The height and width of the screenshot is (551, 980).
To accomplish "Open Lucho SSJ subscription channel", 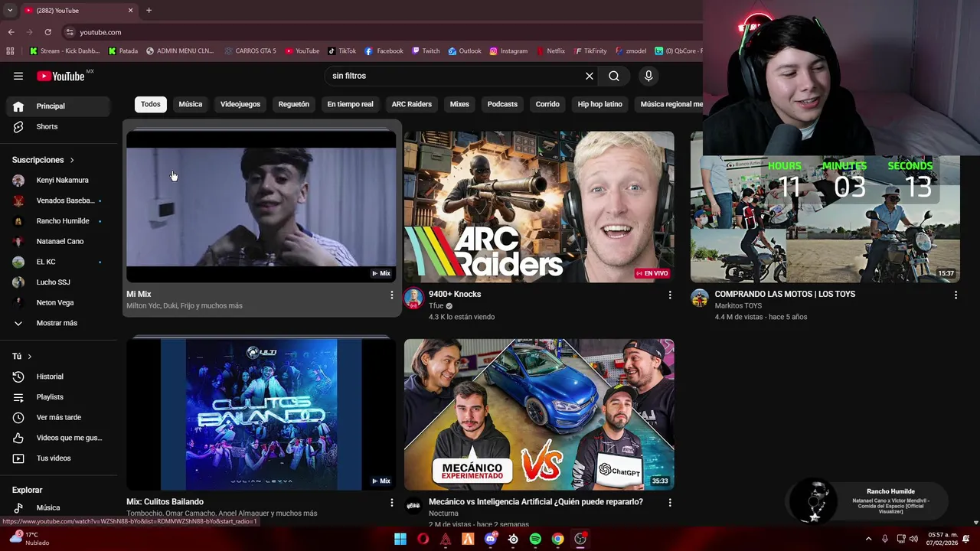I will (x=58, y=282).
